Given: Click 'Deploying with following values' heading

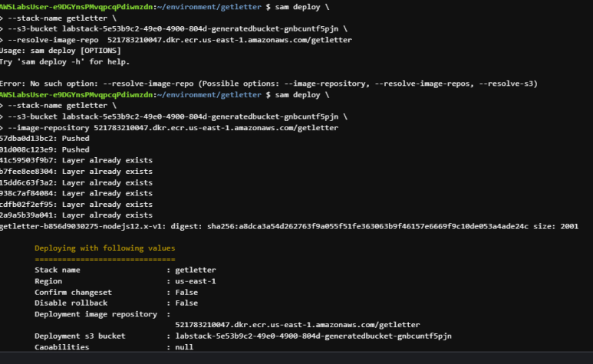Looking at the screenshot, I should tap(105, 248).
